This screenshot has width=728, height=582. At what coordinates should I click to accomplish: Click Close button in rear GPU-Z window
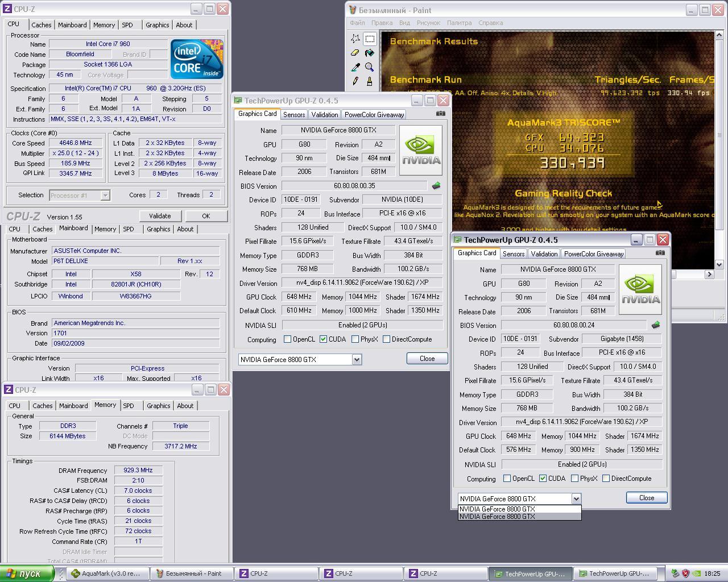pyautogui.click(x=427, y=358)
